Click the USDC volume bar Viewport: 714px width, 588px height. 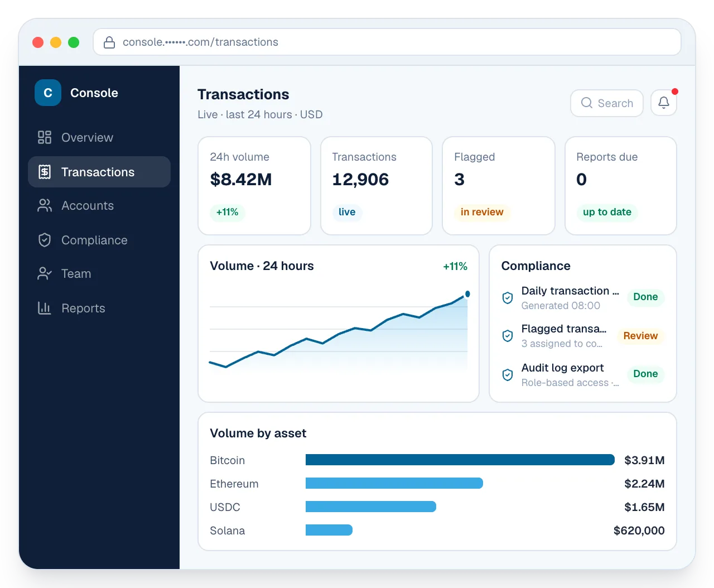pyautogui.click(x=371, y=507)
